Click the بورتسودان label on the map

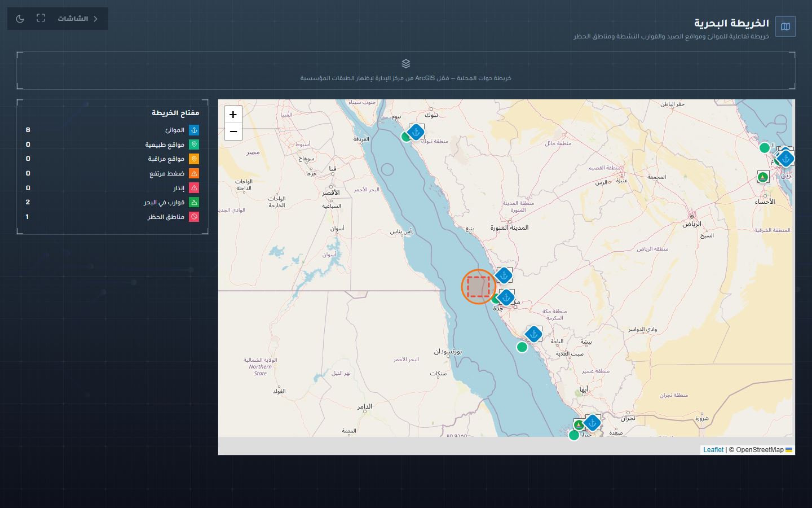point(448,352)
